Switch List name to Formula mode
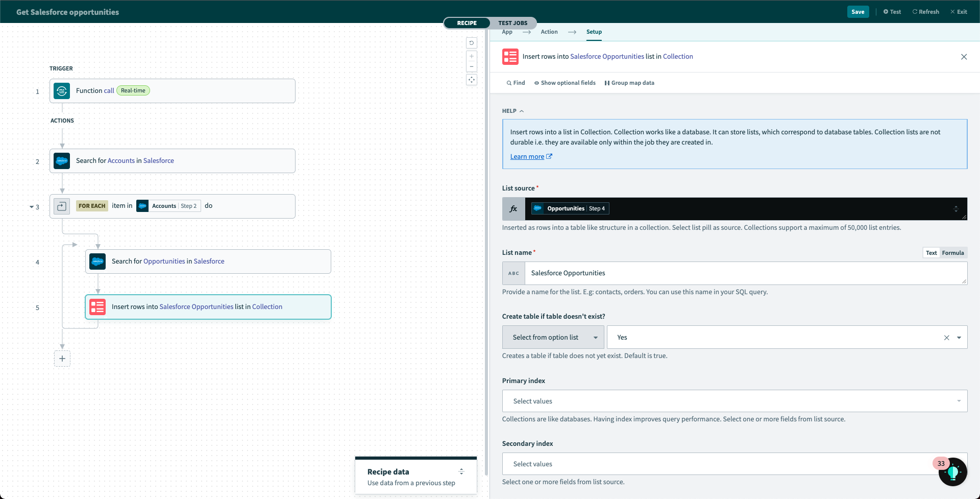Viewport: 980px width, 499px height. pyautogui.click(x=952, y=253)
